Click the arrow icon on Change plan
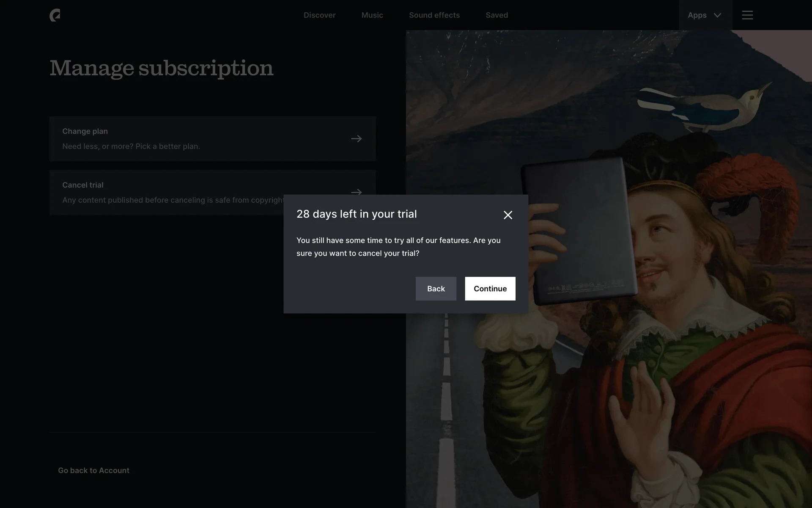 (357, 139)
